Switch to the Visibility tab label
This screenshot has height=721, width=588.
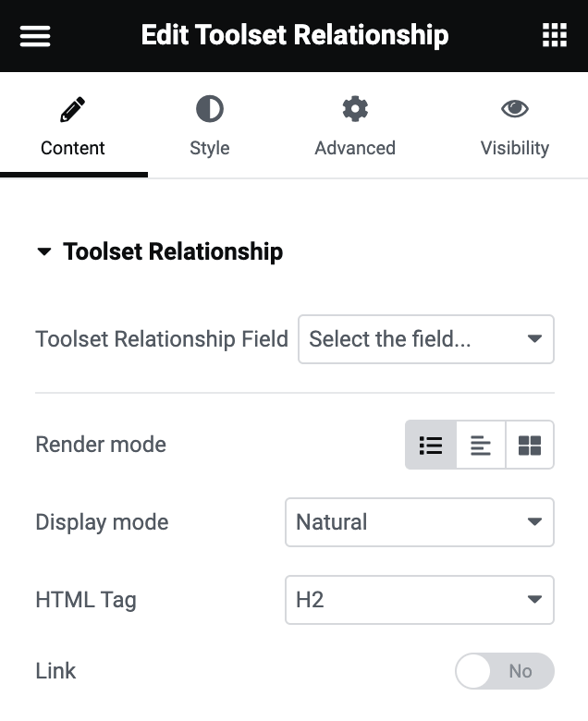coord(515,148)
